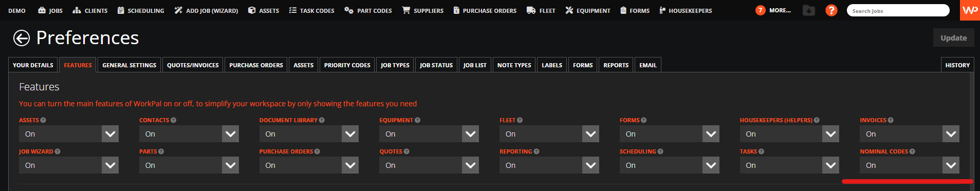This screenshot has height=191, width=980.
Task: Open the Note Types tab
Action: [x=514, y=65]
